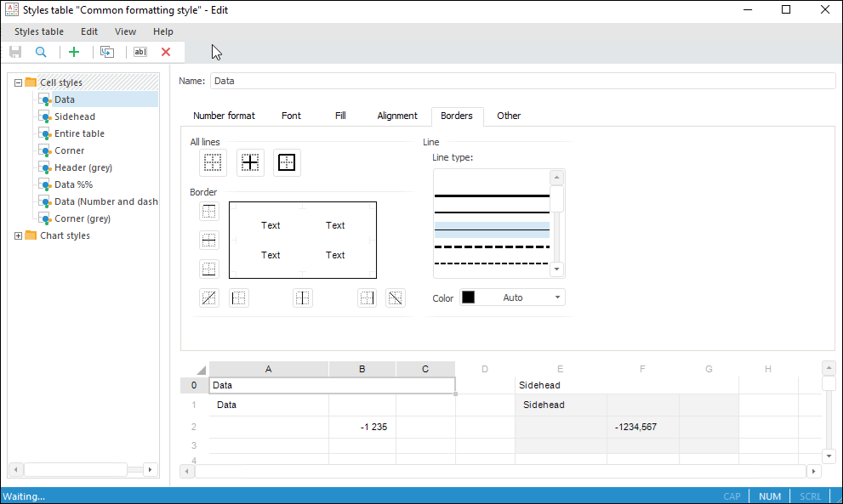Click the copy style toolbar icon
This screenshot has width=843, height=504.
pos(107,52)
